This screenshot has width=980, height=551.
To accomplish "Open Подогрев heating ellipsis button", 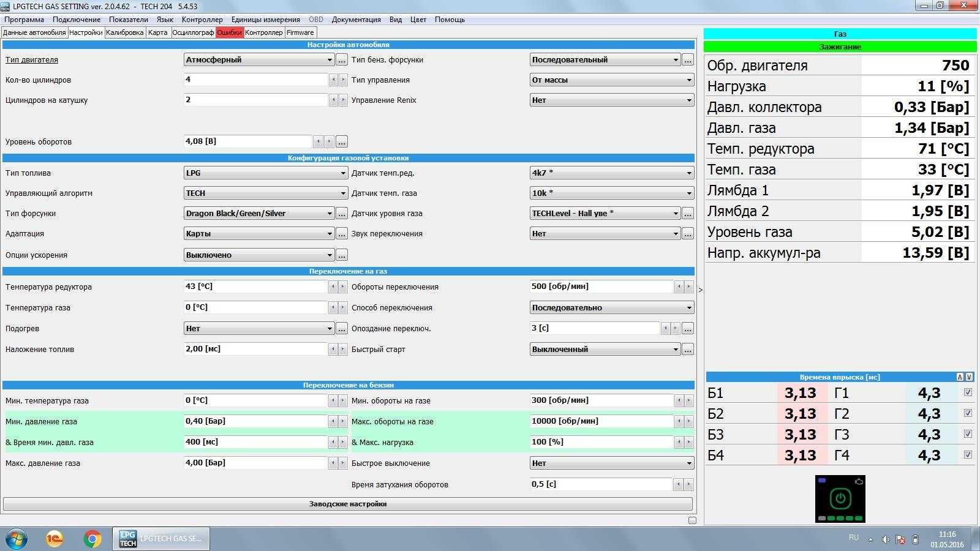I will tap(342, 329).
